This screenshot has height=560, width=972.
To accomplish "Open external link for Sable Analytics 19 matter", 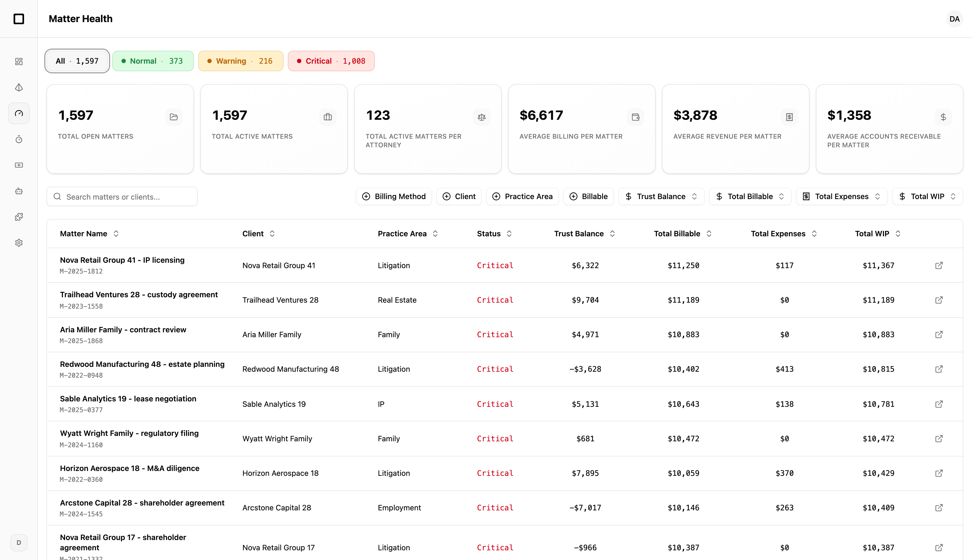I will pos(939,404).
